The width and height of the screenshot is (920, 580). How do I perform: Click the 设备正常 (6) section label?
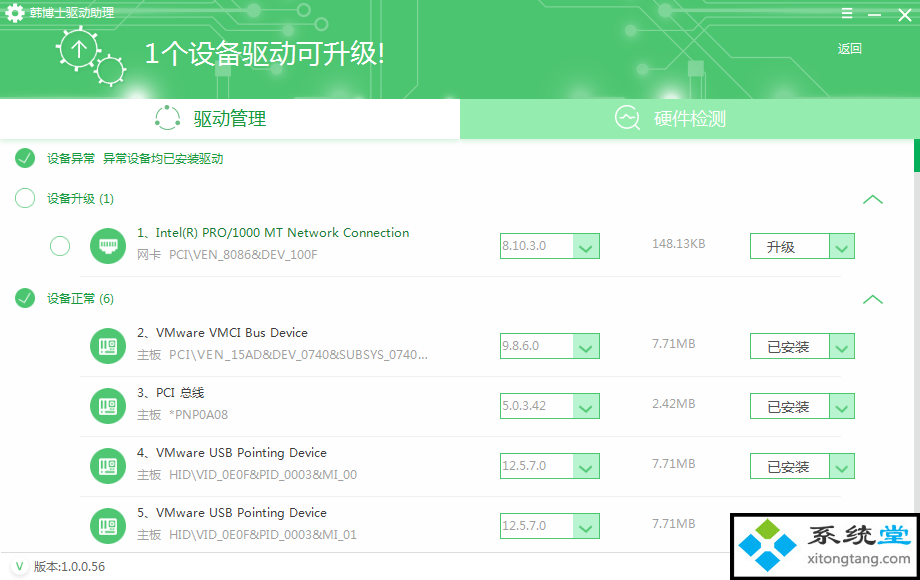click(x=80, y=299)
